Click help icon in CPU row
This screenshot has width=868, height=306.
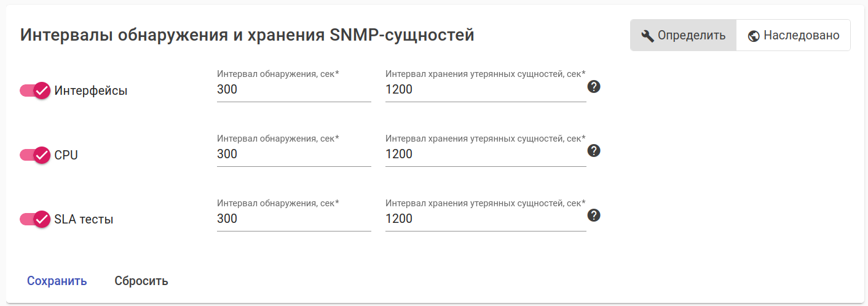click(x=594, y=151)
